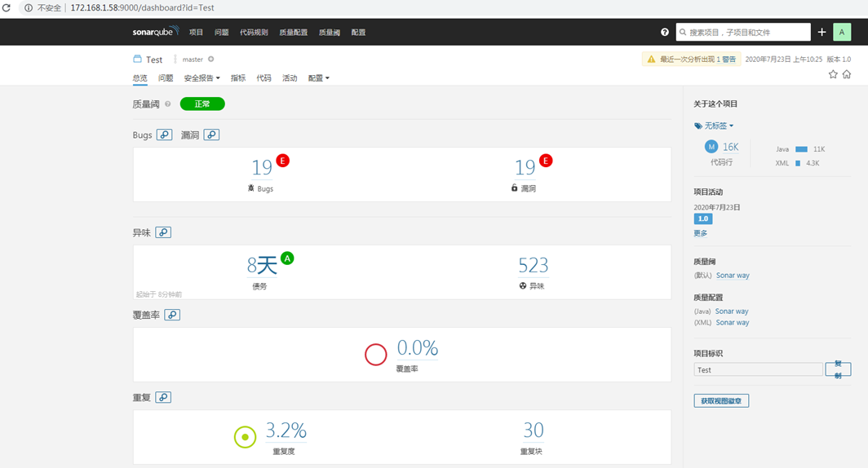Image resolution: width=868 pixels, height=468 pixels.
Task: Click the 1.0 version badge
Action: pyautogui.click(x=703, y=219)
